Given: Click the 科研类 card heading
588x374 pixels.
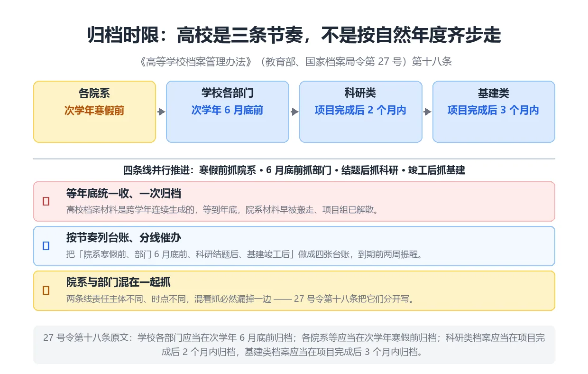Looking at the screenshot, I should pos(360,93).
